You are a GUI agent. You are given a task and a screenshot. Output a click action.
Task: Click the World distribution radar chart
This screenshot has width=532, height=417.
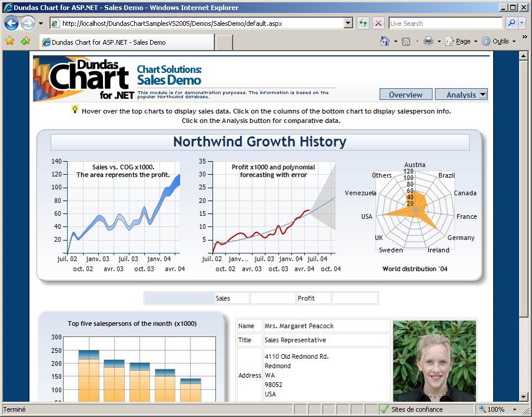tap(415, 210)
